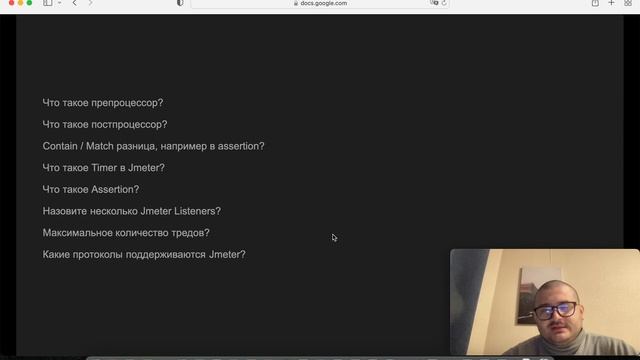Image resolution: width=640 pixels, height=360 pixels.
Task: Click 'Какие протоколы поддерживаются Jmeter?'
Action: 144,254
